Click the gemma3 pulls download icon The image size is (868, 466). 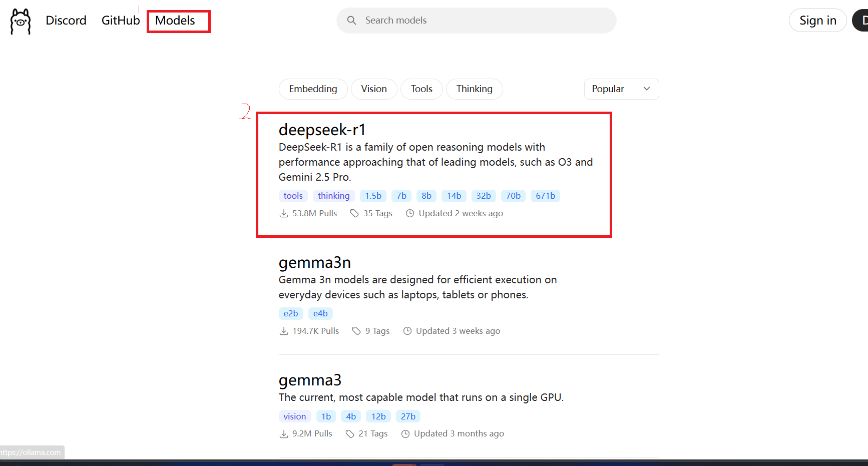[284, 433]
